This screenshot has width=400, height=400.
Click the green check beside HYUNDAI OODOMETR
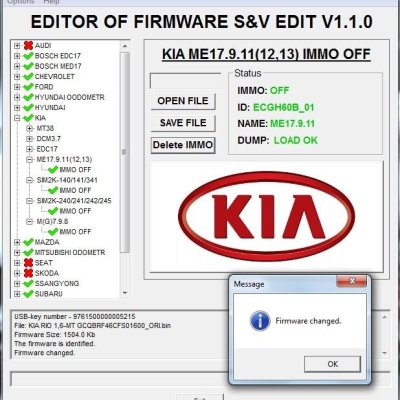tap(28, 97)
